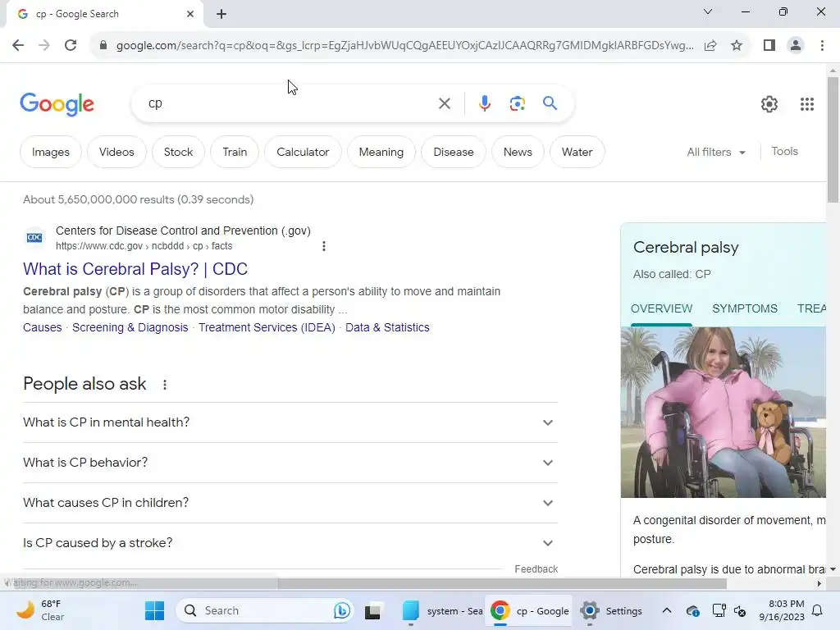
Task: Clear the search box text
Action: tap(444, 103)
